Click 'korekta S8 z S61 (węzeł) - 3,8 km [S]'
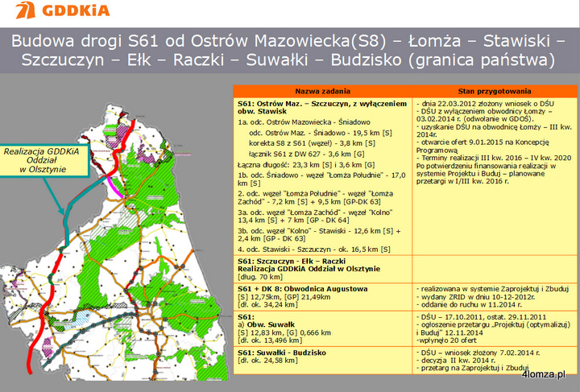Screen dimensions: 580x392 tap(312, 143)
